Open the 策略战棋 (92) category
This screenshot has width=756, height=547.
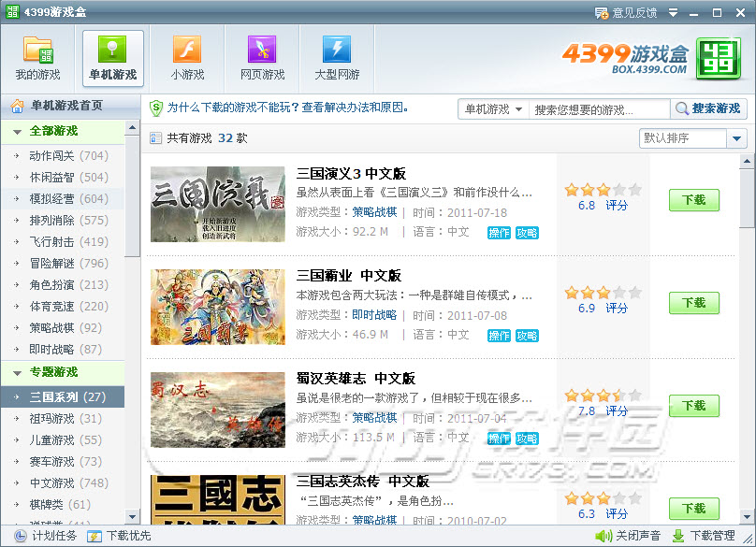point(63,327)
